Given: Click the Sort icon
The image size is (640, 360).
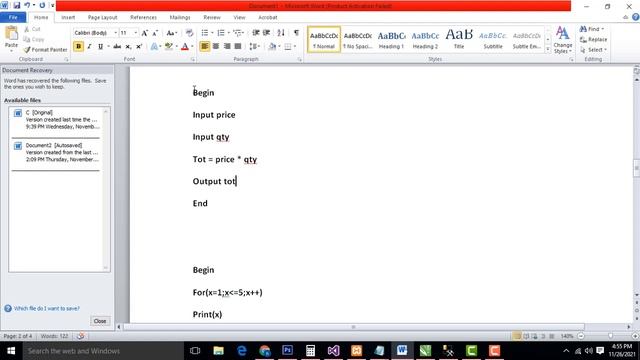Looking at the screenshot, I should click(x=281, y=33).
